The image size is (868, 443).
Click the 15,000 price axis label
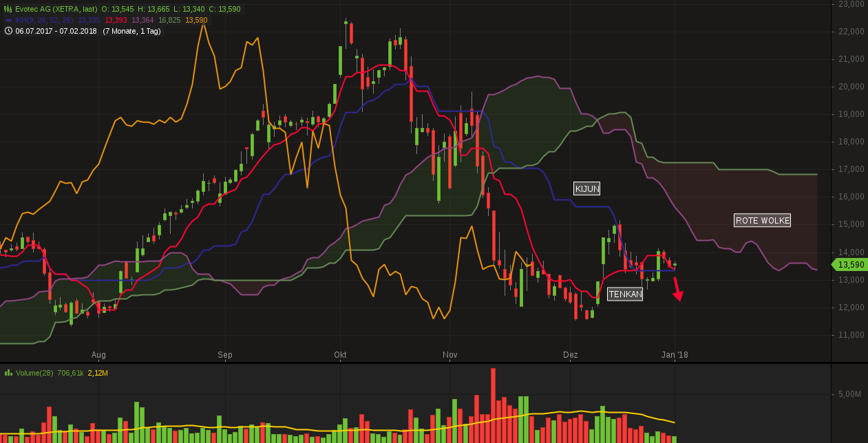(851, 224)
